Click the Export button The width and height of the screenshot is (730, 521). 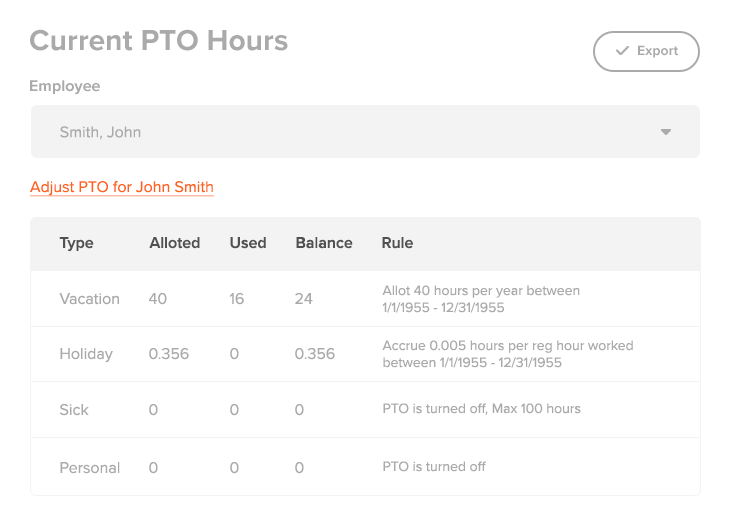point(646,51)
